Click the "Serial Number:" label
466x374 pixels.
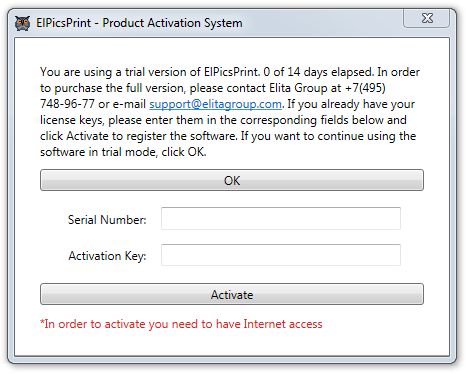click(x=107, y=220)
